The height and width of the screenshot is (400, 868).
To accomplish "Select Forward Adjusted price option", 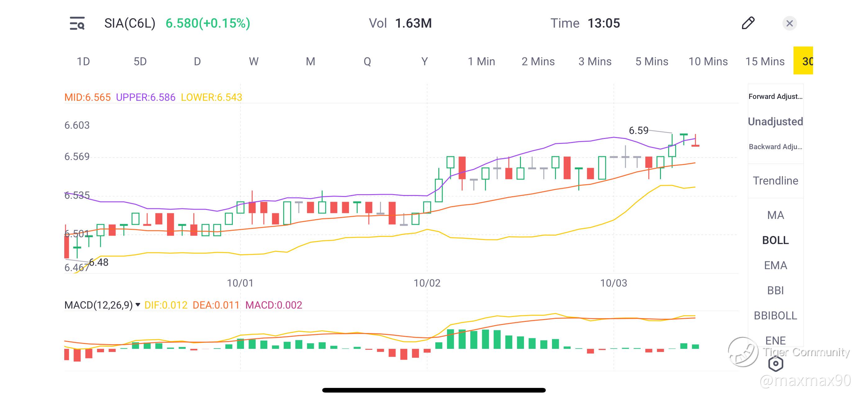I will [x=775, y=97].
